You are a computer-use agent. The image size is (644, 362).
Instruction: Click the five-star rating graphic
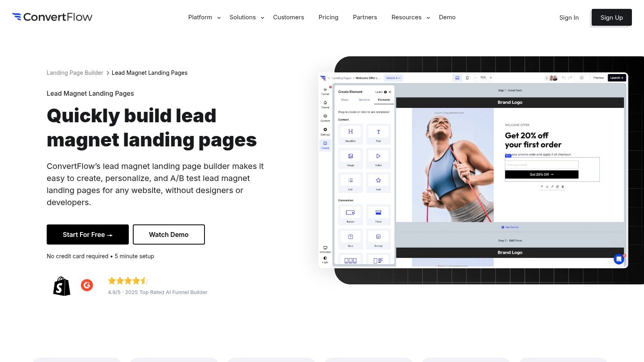click(128, 281)
